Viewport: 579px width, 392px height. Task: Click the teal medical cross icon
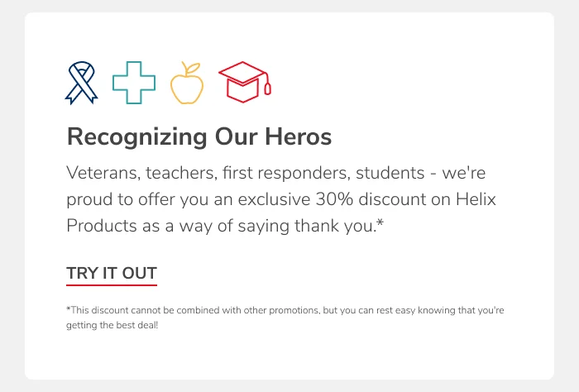[133, 83]
